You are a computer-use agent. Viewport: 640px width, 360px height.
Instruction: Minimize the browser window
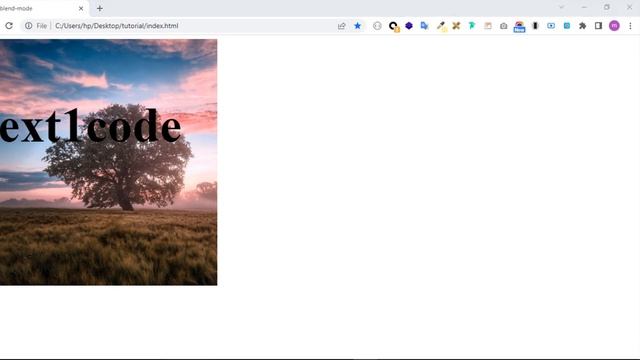[x=584, y=7]
